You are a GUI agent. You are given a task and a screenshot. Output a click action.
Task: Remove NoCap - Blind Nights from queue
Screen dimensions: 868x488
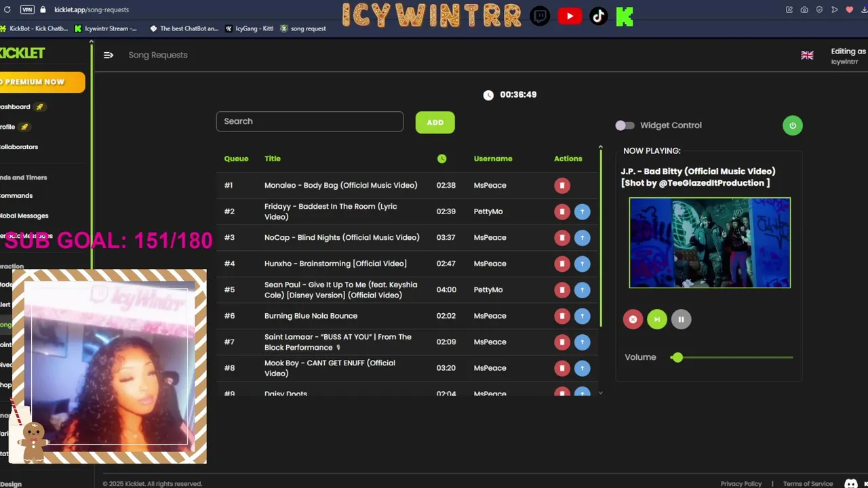[x=562, y=237]
